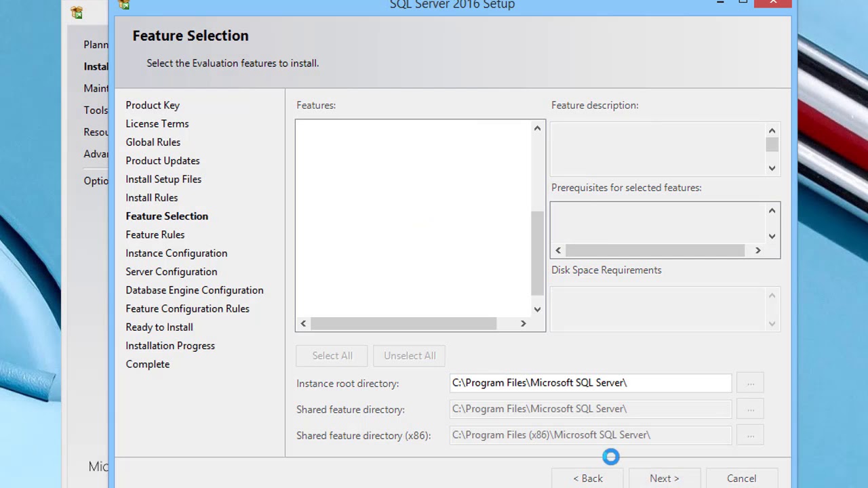Select Feature Configuration Rules step
868x488 pixels.
point(188,308)
